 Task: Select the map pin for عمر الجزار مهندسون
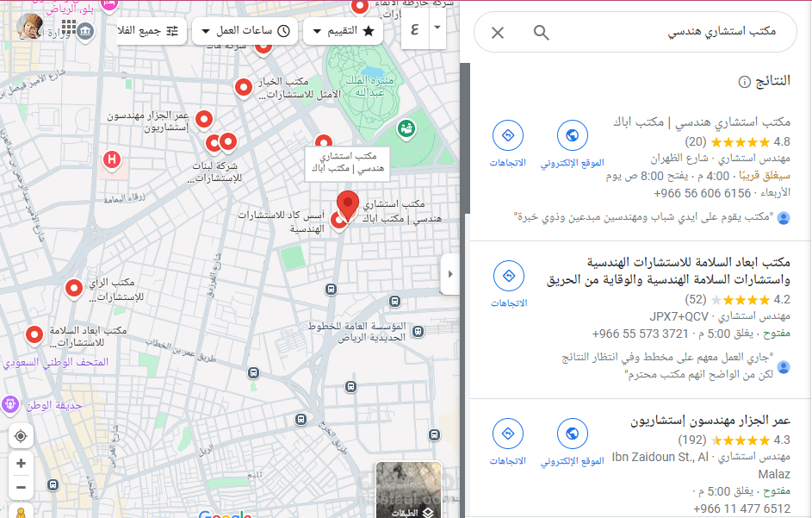pos(204,119)
